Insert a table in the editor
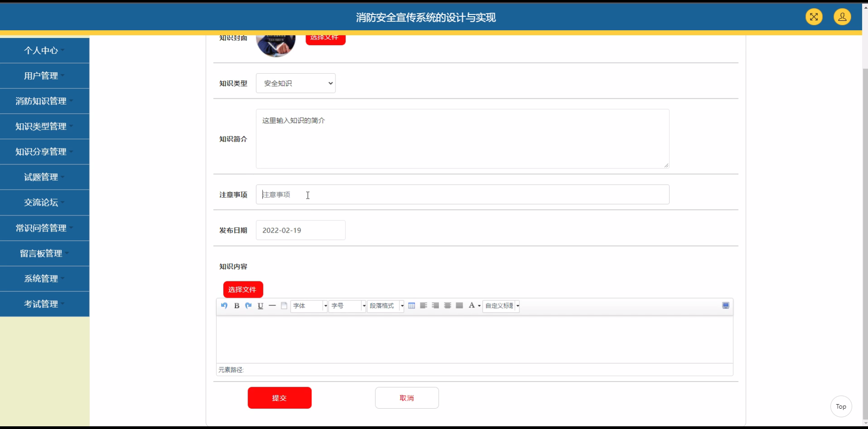Viewport: 868px width, 429px height. tap(411, 306)
